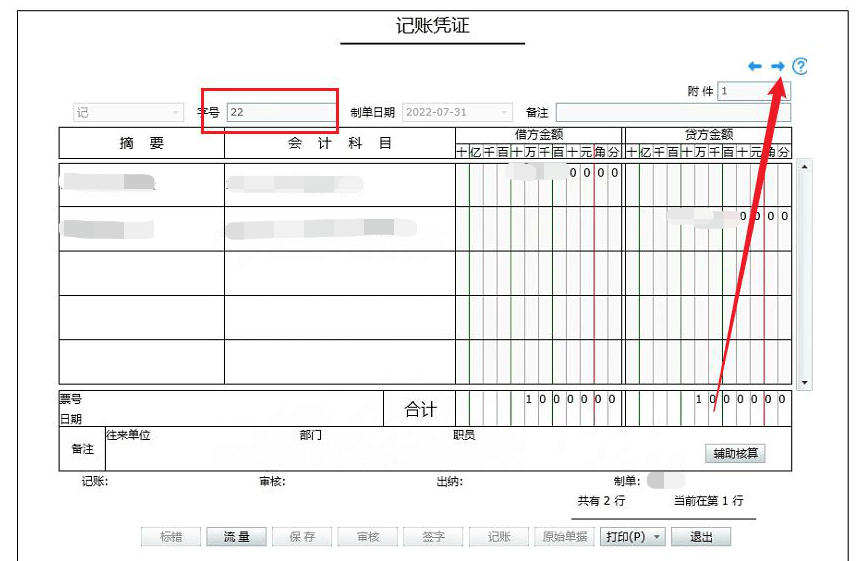Click first row 借方金额 amount cell
The height and width of the screenshot is (561, 864).
539,185
